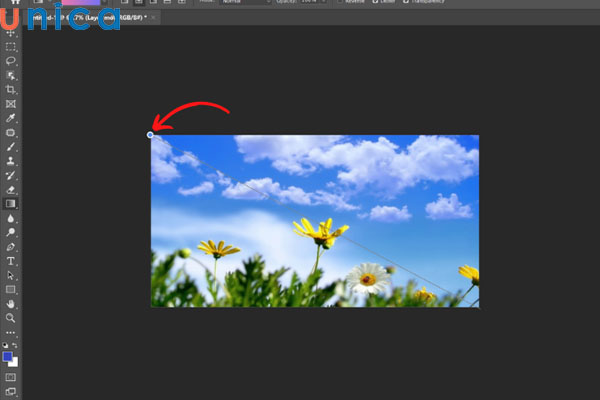Viewport: 600px width, 400px height.
Task: Click the gradient start handle at the image corner
Action: coord(150,135)
